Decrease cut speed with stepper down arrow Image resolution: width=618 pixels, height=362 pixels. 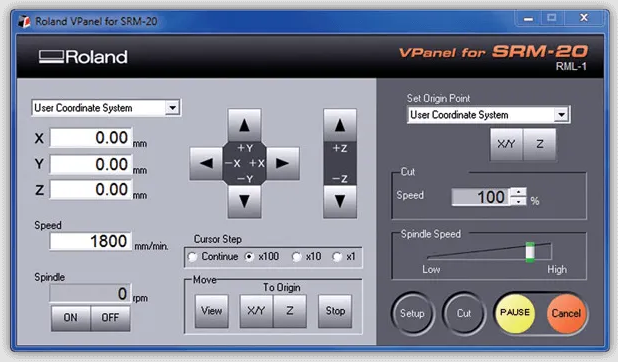[x=519, y=201]
